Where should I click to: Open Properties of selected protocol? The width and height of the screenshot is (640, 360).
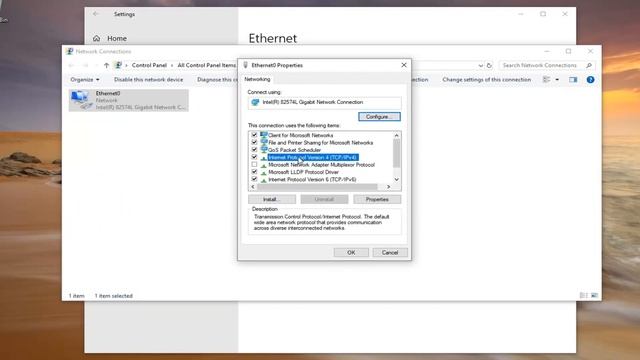377,199
